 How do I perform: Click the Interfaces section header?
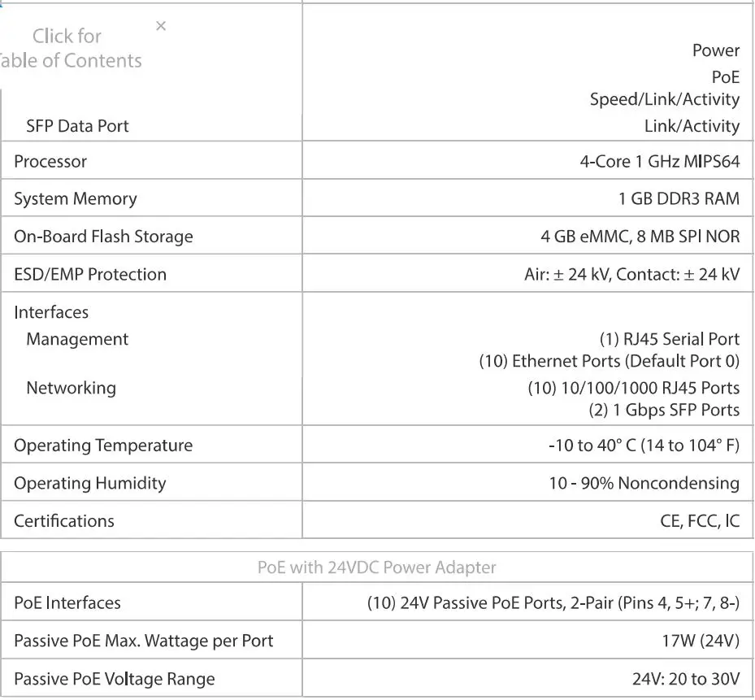[x=51, y=312]
